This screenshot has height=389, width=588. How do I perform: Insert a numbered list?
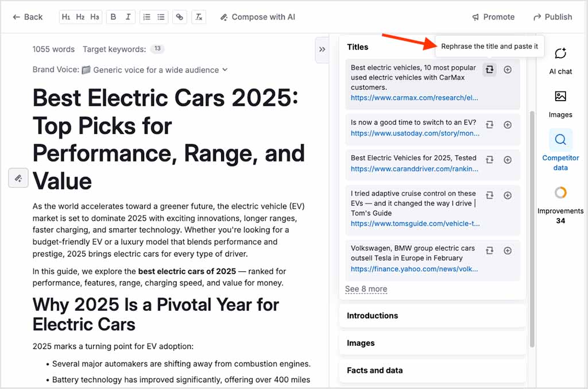(146, 17)
